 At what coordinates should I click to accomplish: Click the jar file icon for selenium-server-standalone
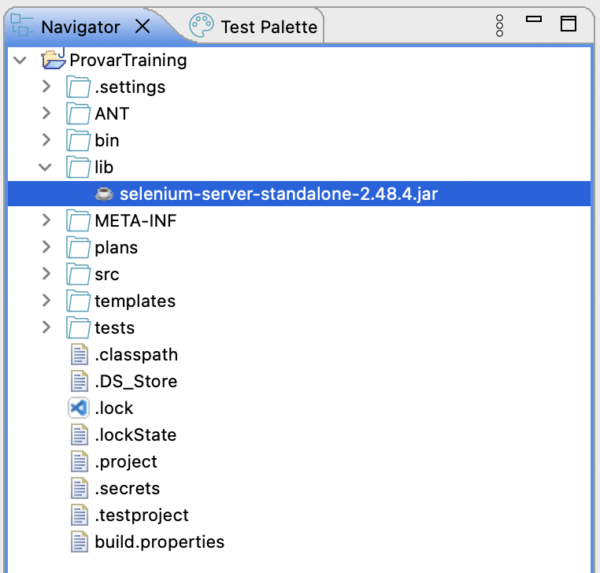pyautogui.click(x=103, y=194)
